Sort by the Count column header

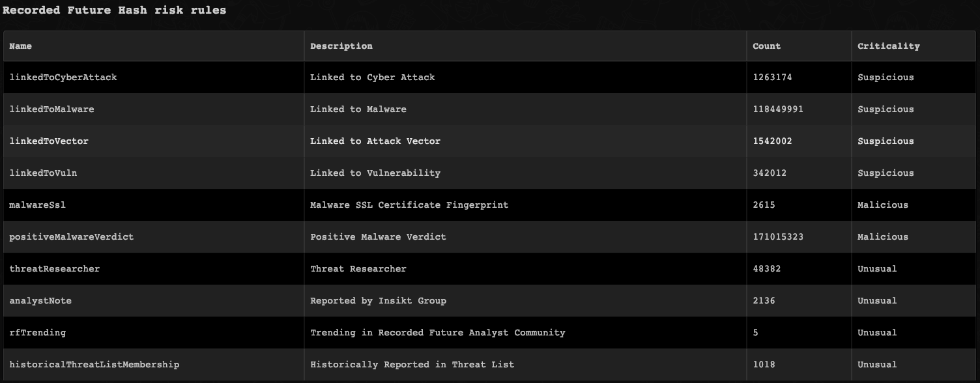point(766,46)
